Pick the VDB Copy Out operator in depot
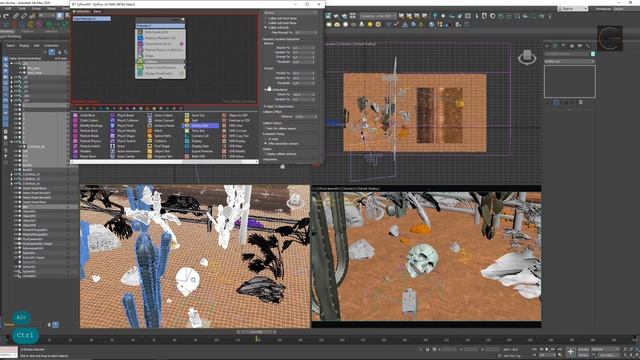 [236, 136]
